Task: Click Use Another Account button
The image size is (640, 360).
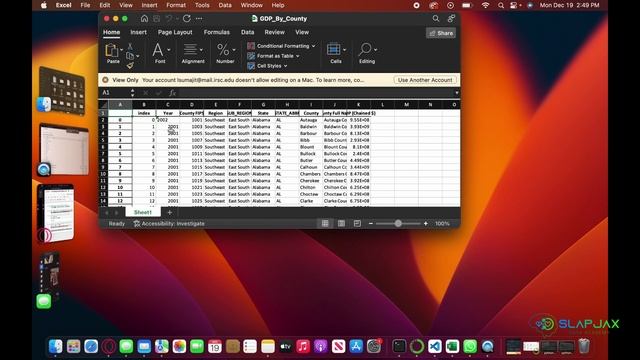Action: (x=425, y=80)
